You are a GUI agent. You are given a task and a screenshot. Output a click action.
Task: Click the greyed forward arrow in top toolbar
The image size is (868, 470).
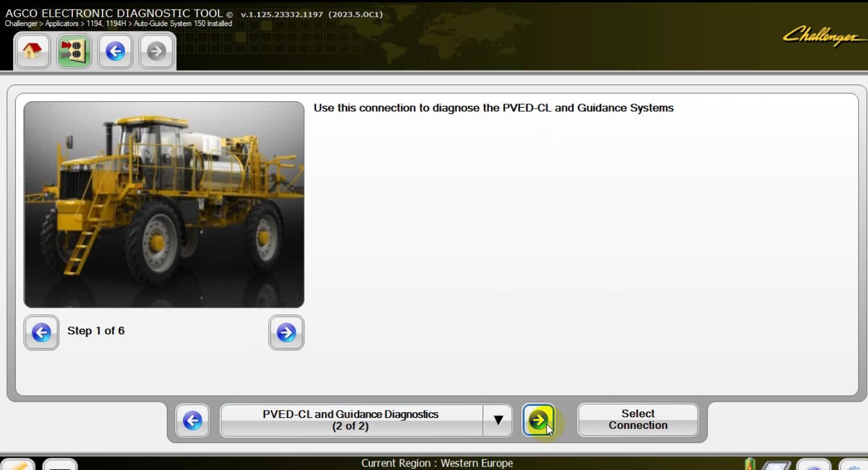pos(156,52)
